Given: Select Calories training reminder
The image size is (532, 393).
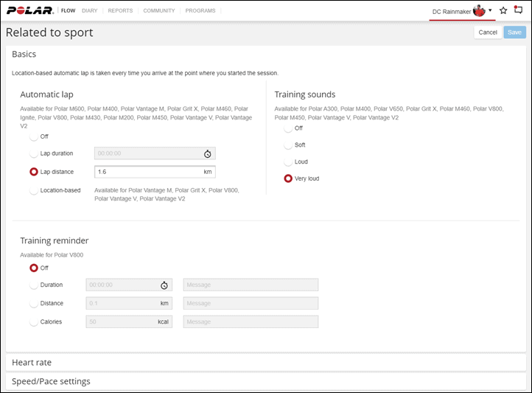Looking at the screenshot, I should point(34,321).
